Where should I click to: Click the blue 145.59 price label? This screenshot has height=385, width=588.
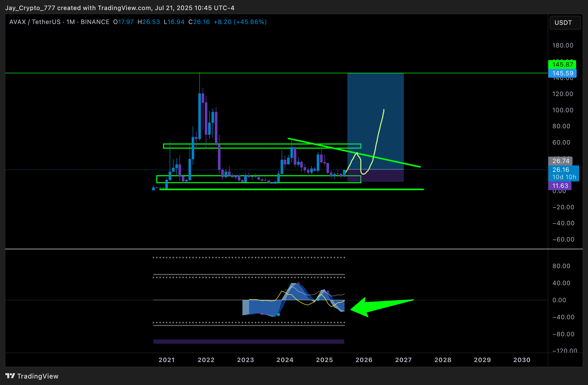tap(562, 73)
